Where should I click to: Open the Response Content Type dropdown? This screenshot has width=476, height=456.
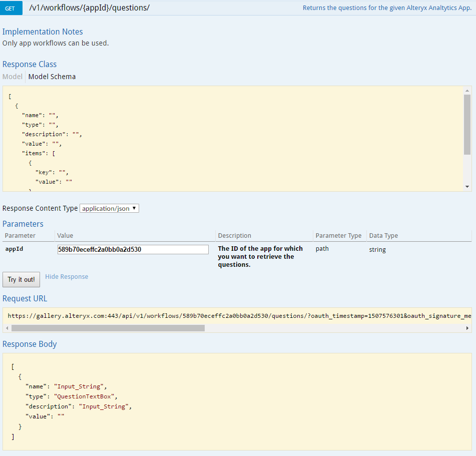pyautogui.click(x=109, y=208)
